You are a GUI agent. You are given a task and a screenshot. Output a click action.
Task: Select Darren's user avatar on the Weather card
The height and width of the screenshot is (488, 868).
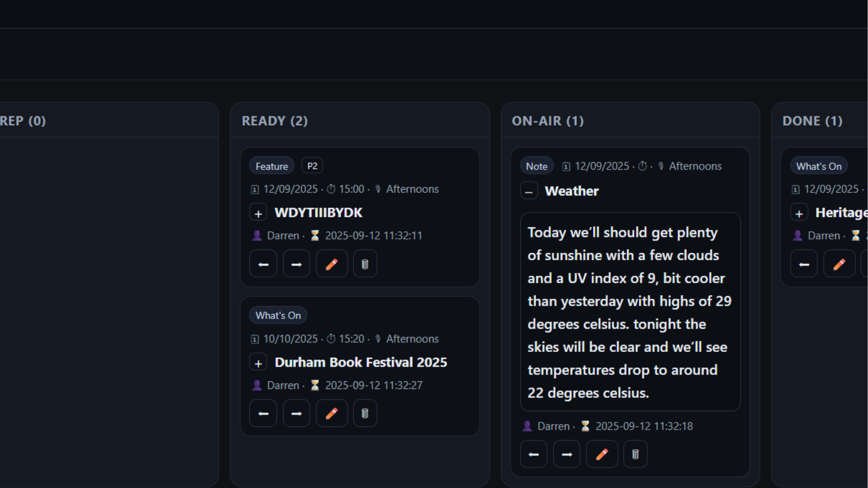tap(528, 426)
